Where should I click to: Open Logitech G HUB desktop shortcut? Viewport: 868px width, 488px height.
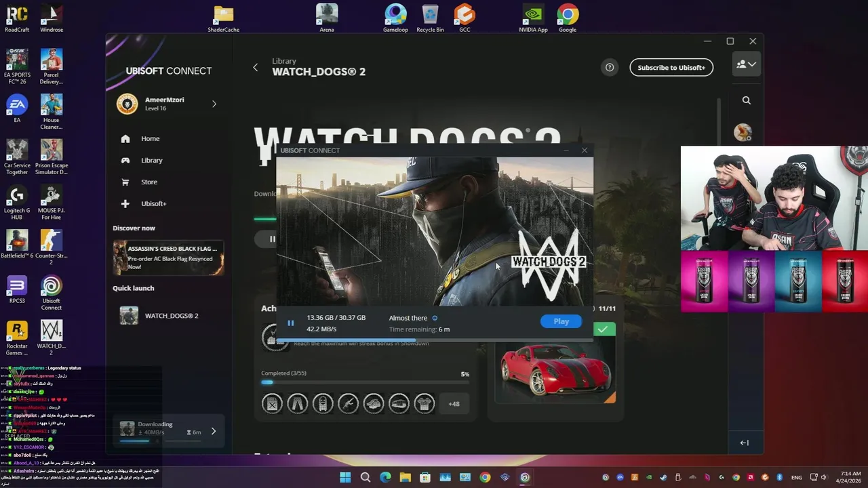pos(17,202)
